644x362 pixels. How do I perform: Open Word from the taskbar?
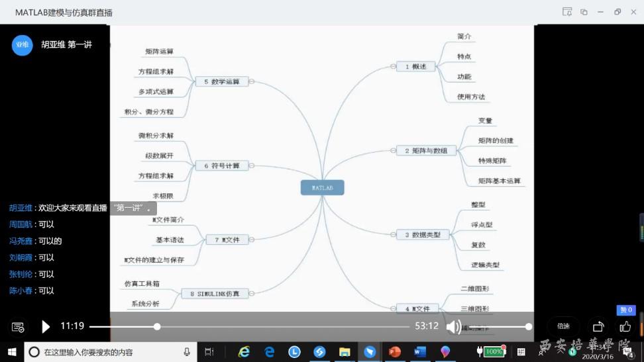pos(419,352)
